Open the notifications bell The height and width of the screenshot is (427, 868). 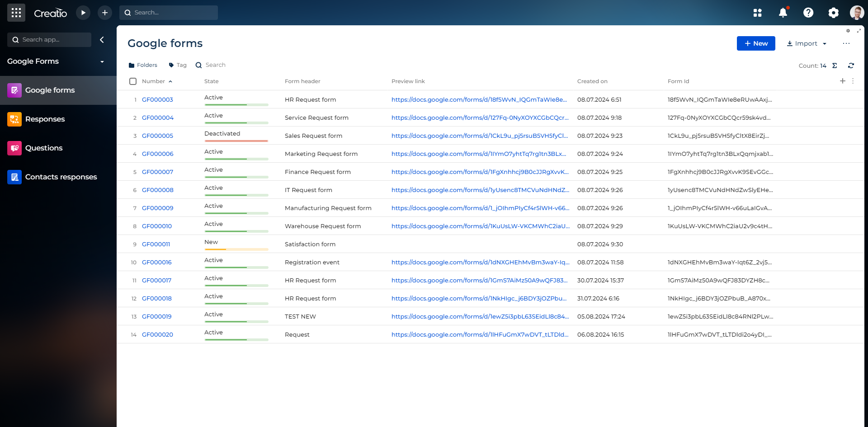(x=783, y=13)
